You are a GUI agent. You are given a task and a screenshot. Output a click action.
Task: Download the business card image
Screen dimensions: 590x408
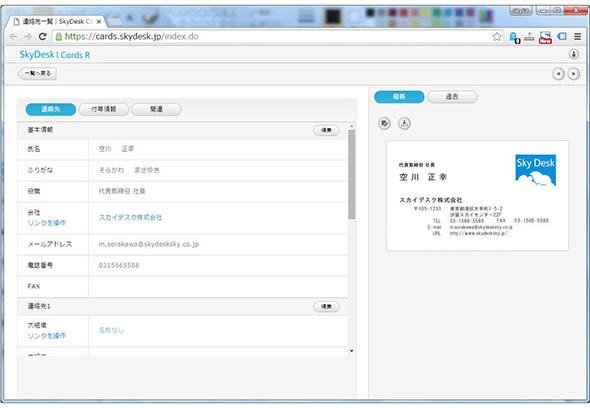coord(404,123)
